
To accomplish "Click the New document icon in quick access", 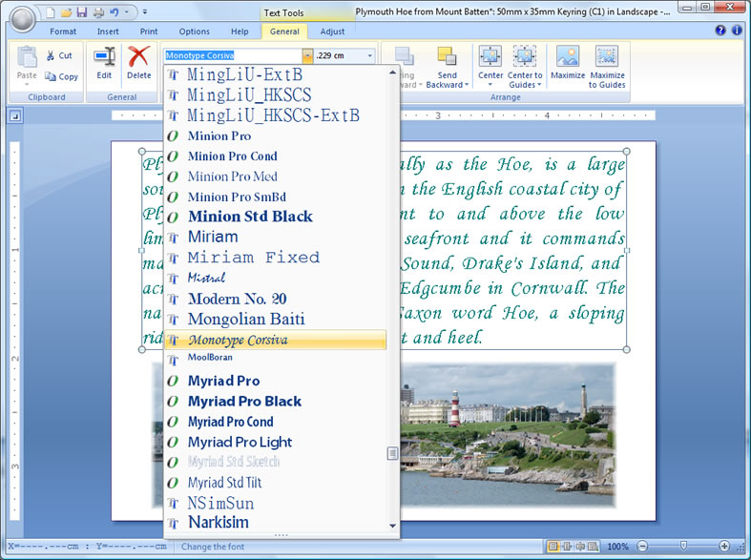I will pos(51,12).
